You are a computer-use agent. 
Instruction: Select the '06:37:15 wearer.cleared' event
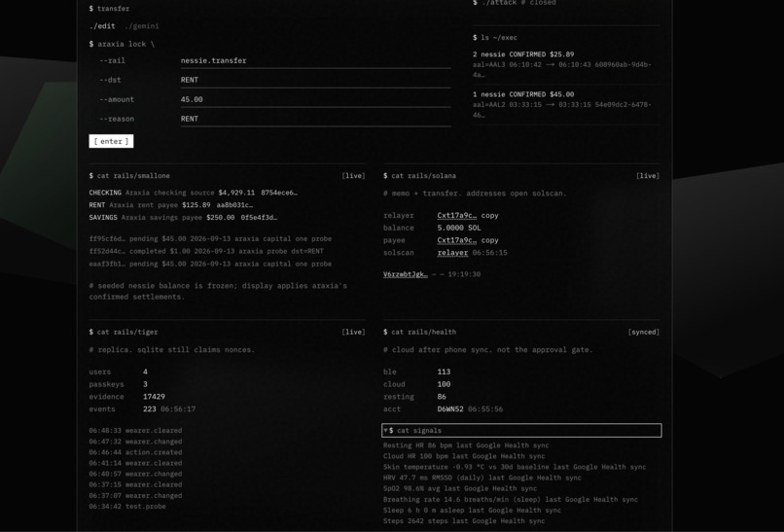(x=135, y=485)
